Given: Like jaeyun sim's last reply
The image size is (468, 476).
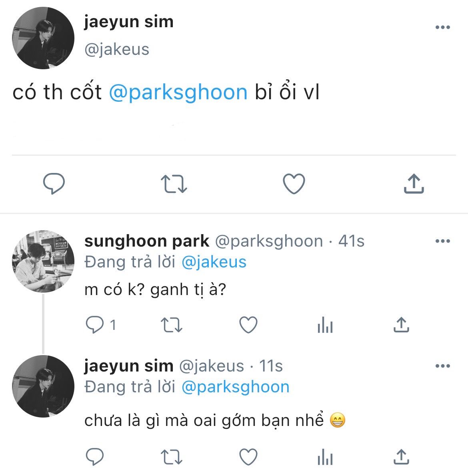Looking at the screenshot, I should click(x=248, y=457).
